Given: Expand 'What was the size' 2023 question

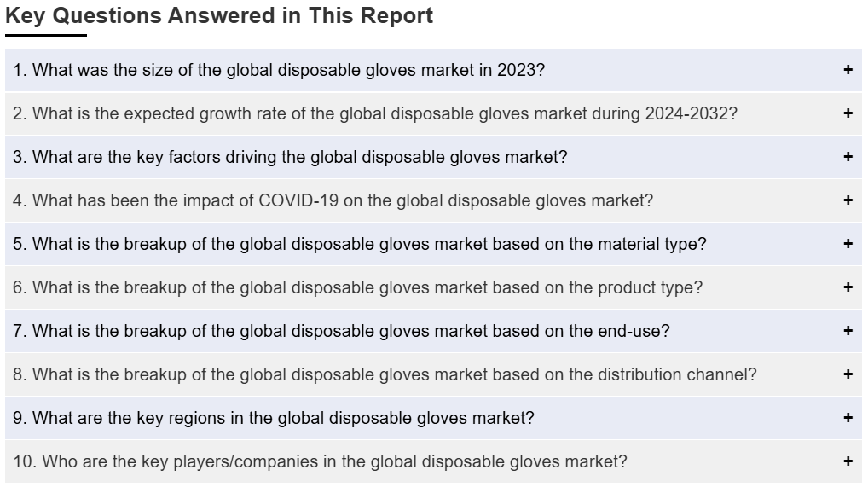Looking at the screenshot, I should (x=433, y=70).
